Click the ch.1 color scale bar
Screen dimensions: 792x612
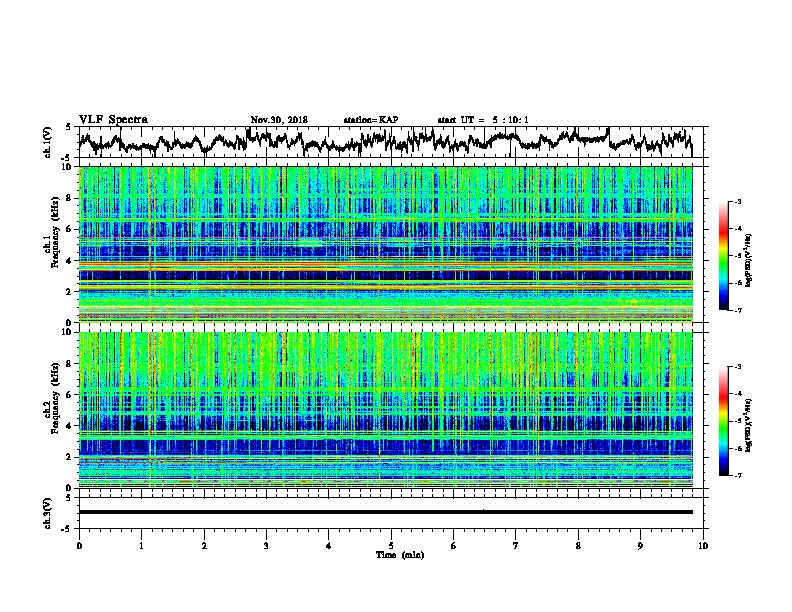pyautogui.click(x=723, y=256)
